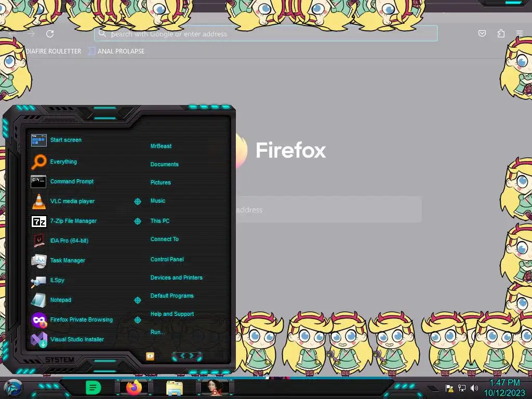The width and height of the screenshot is (532, 399).
Task: Open volume speaker tray icon
Action: click(474, 388)
